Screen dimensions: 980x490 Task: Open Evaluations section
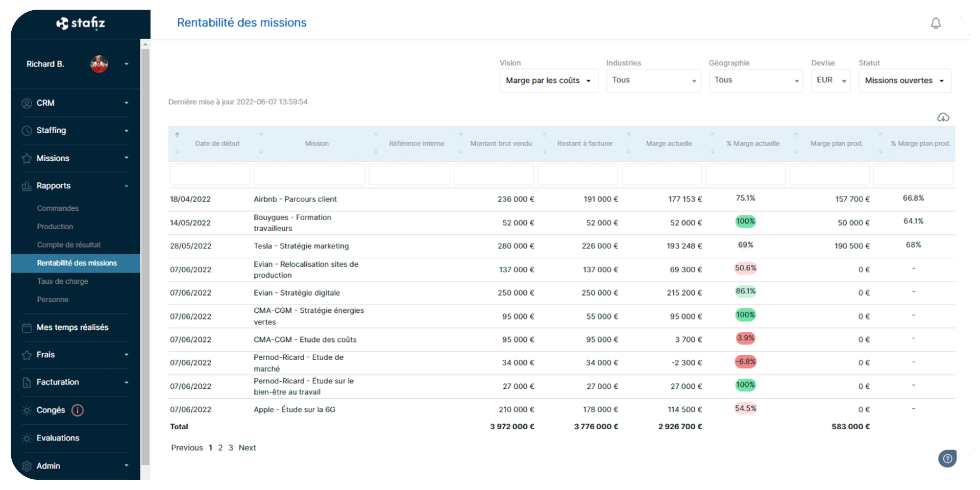click(x=58, y=438)
